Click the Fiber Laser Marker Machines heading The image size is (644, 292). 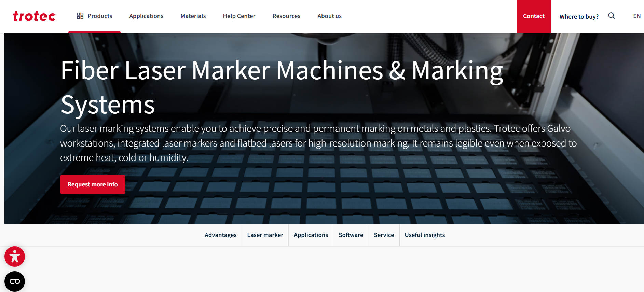[x=282, y=87]
